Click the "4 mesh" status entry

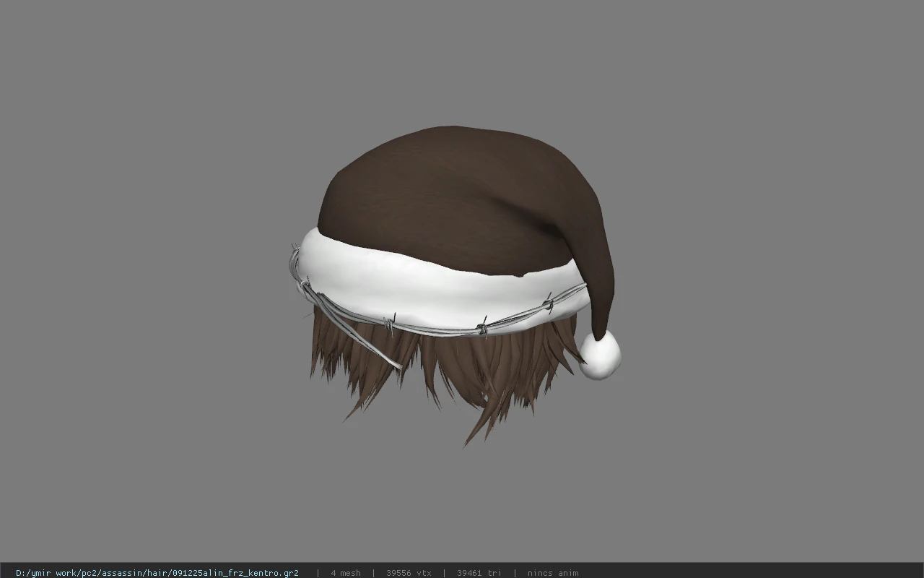(346, 573)
